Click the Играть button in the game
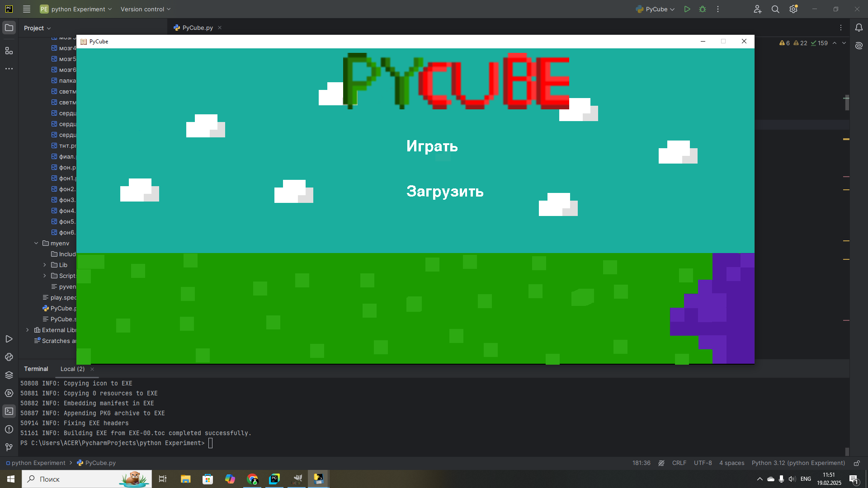This screenshot has height=488, width=868. (432, 146)
